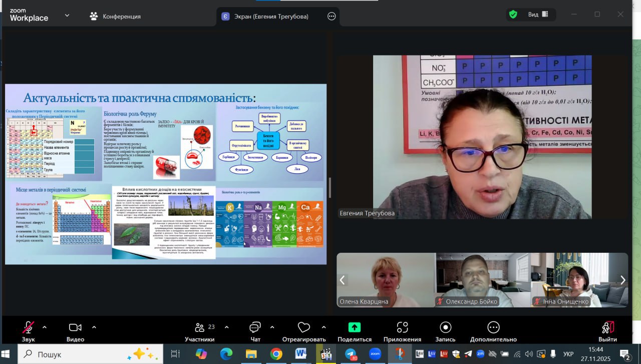This screenshot has height=364, width=641.
Task: Open the Вид view layout button
Action: [x=538, y=15]
